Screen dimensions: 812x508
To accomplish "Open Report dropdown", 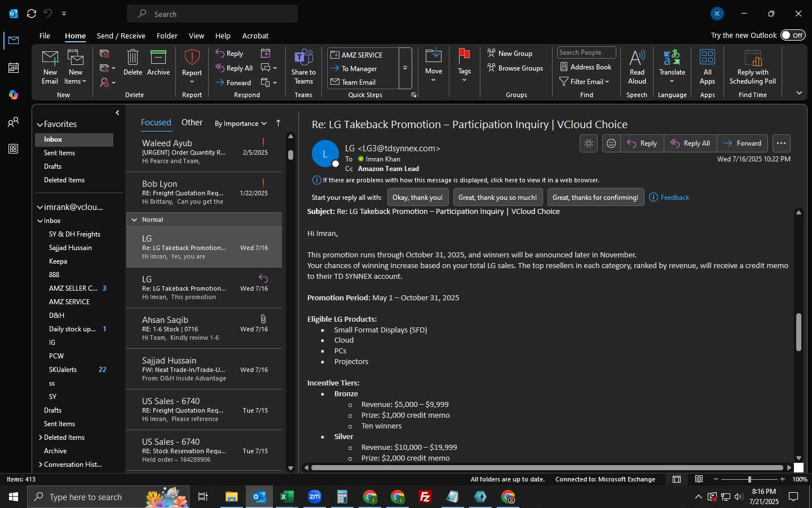I will [192, 67].
